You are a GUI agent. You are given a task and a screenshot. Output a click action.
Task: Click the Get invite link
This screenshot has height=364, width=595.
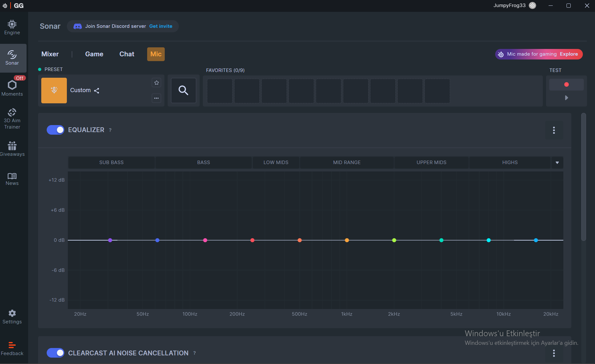pos(161,26)
